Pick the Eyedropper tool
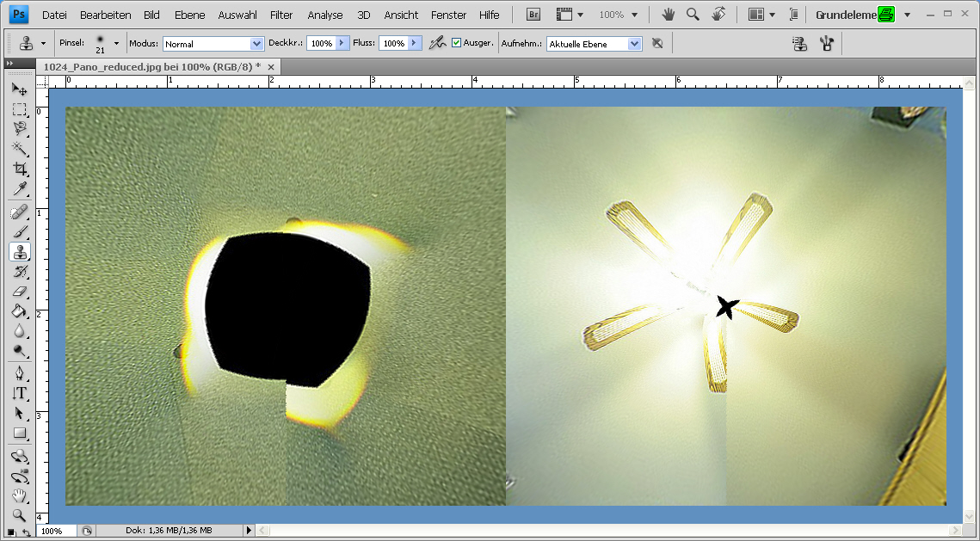The width and height of the screenshot is (980, 541). (x=19, y=189)
